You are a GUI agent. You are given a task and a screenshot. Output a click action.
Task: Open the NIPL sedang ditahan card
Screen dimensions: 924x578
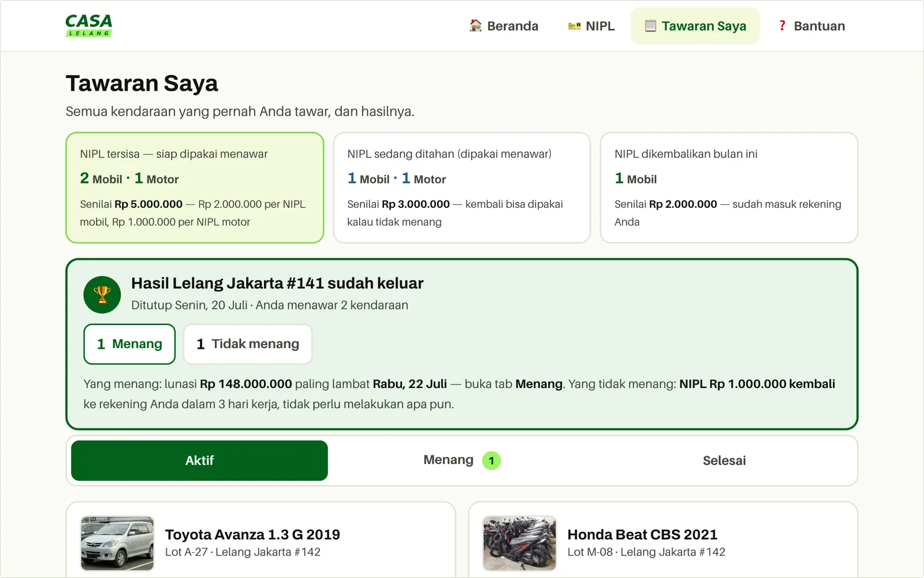[462, 188]
